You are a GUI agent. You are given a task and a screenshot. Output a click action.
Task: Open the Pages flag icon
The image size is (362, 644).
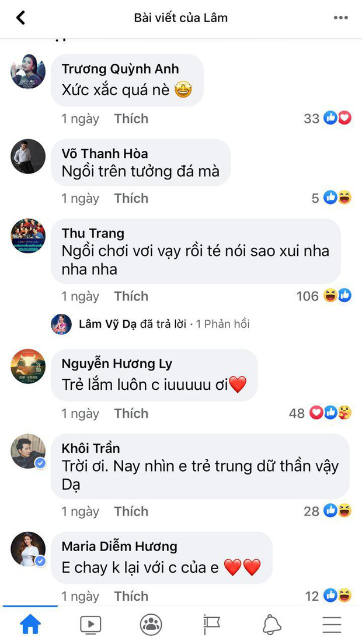(211, 625)
